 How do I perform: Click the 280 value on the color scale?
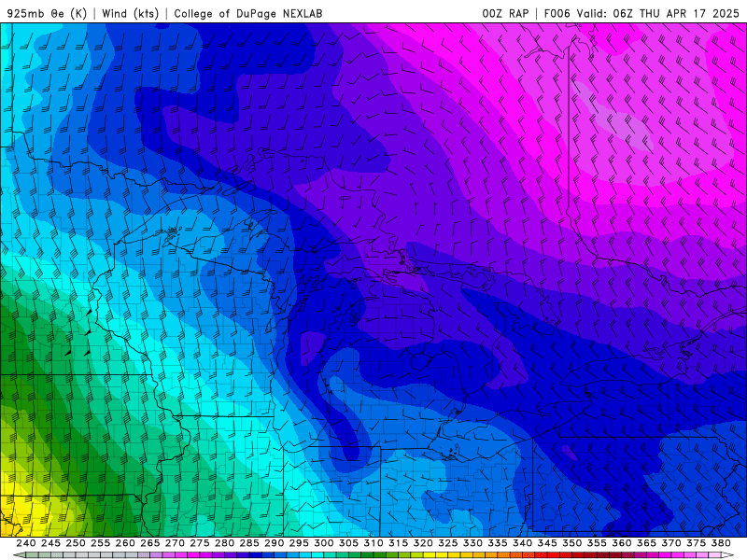(x=224, y=543)
